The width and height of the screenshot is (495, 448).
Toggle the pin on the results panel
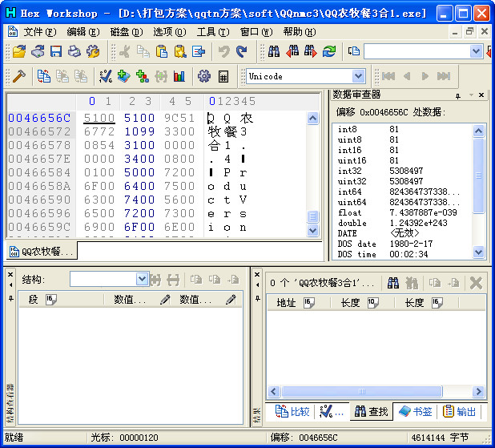click(x=257, y=300)
